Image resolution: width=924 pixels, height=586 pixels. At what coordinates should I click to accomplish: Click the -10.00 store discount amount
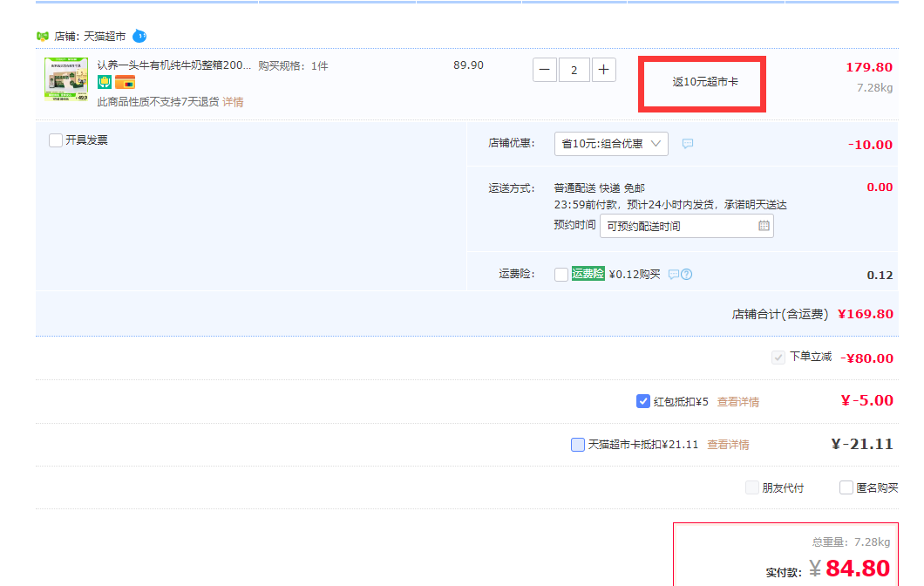point(870,145)
